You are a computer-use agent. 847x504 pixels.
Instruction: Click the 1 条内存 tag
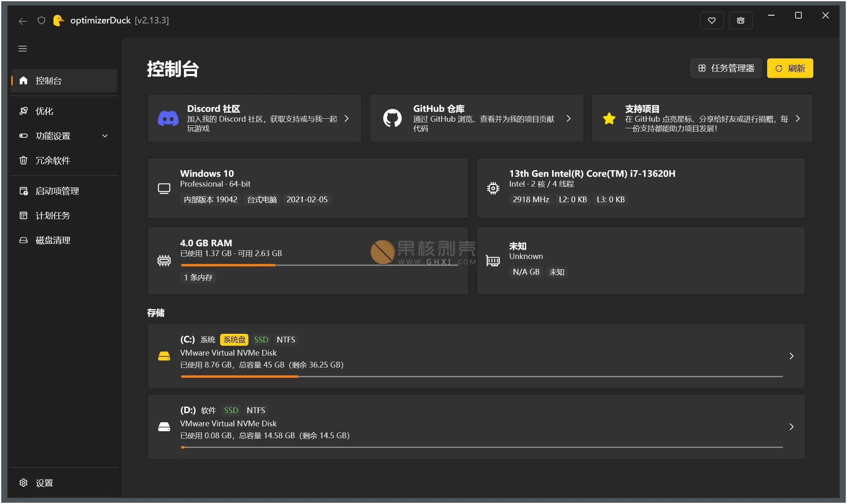click(198, 277)
